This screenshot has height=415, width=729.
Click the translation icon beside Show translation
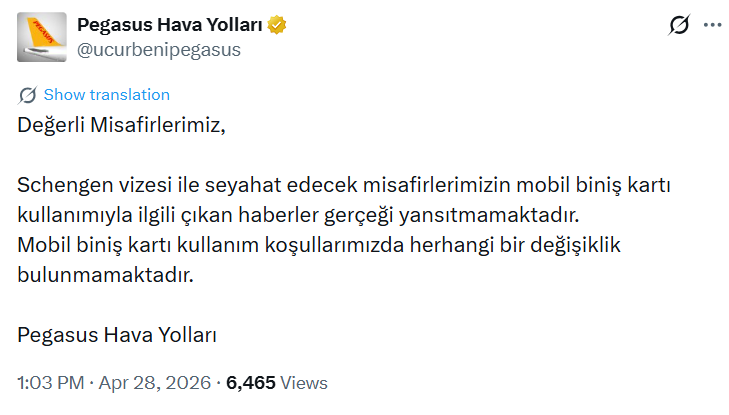click(28, 95)
